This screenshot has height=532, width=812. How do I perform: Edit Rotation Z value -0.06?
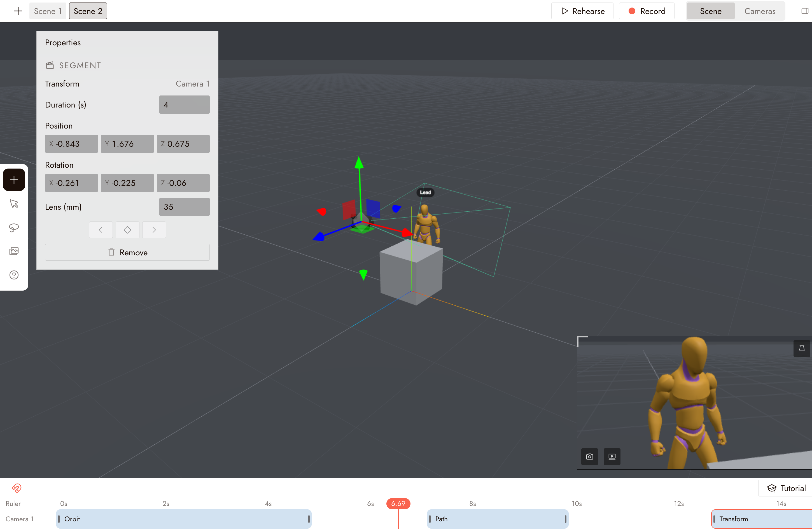(183, 183)
